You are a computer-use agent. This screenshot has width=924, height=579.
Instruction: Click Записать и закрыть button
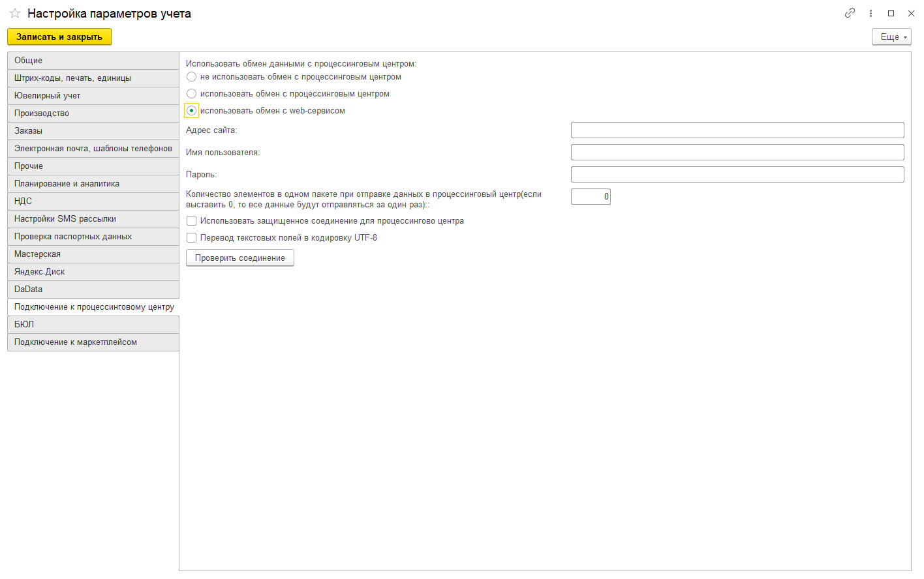coord(59,37)
